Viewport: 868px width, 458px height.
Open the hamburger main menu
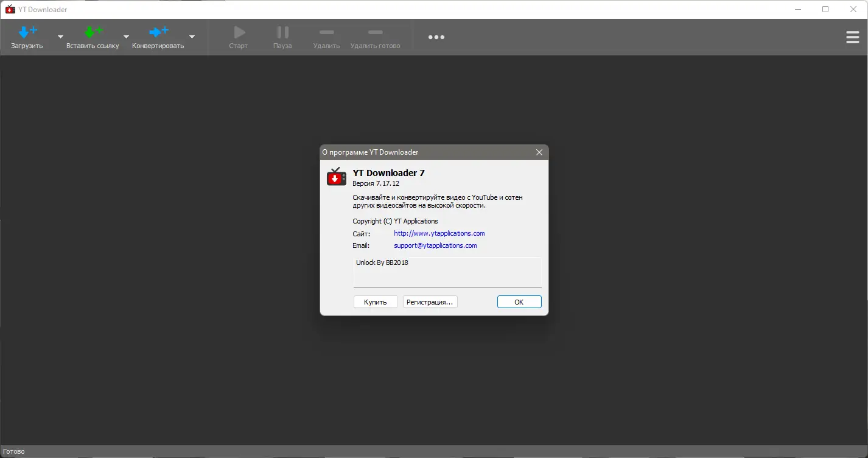853,37
